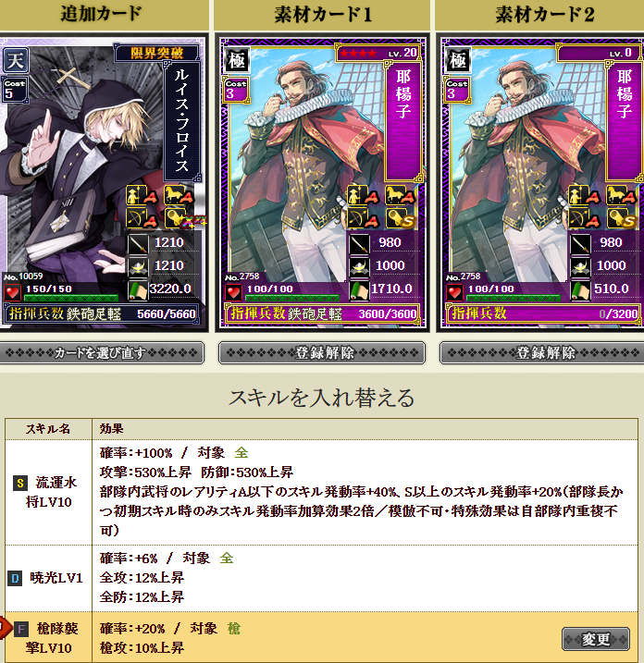644x663 pixels.
Task: Click the heart HP icon on ルイス・フロイス card
Action: pyautogui.click(x=12, y=292)
